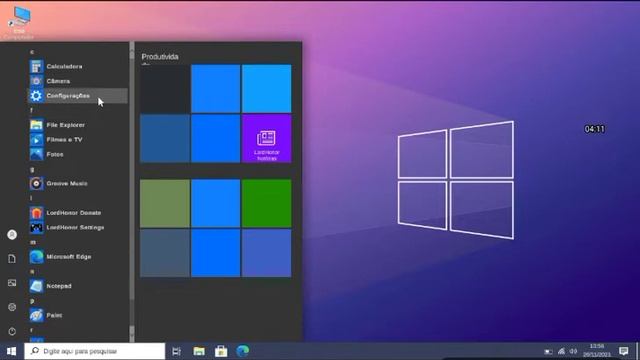The image size is (640, 360).
Task: Open Microsoft Store on the taskbar
Action: (221, 351)
